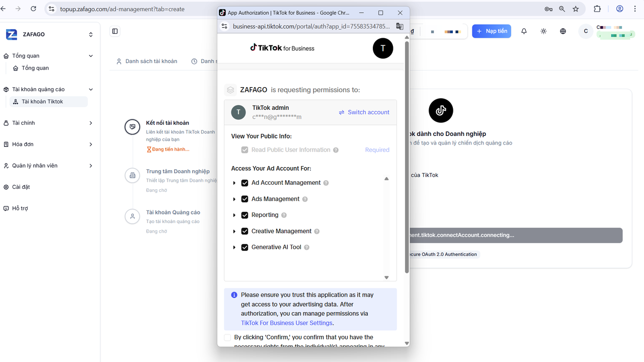Open Cài đặt in sidebar
644x362 pixels.
click(21, 187)
